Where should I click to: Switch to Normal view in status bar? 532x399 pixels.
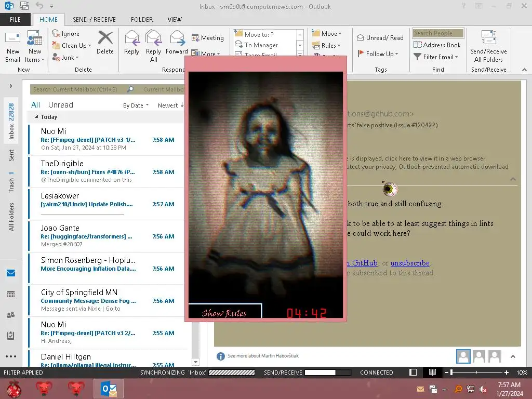[x=413, y=372]
